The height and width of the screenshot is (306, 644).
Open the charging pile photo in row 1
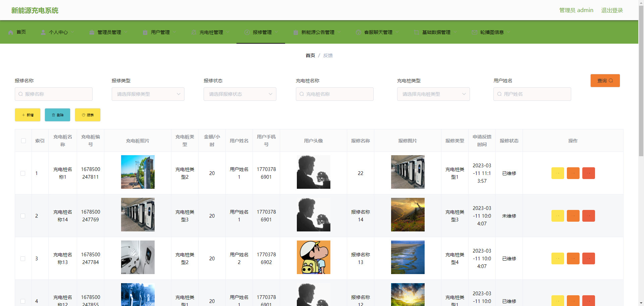pyautogui.click(x=138, y=172)
